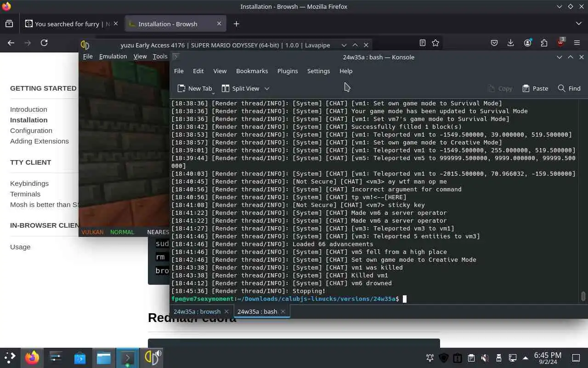Open the Configuration docs link
The height and width of the screenshot is (368, 588).
31,130
